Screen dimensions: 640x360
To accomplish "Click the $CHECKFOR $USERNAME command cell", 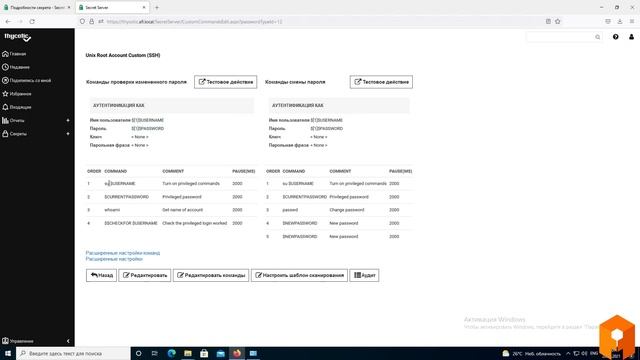I will (131, 223).
